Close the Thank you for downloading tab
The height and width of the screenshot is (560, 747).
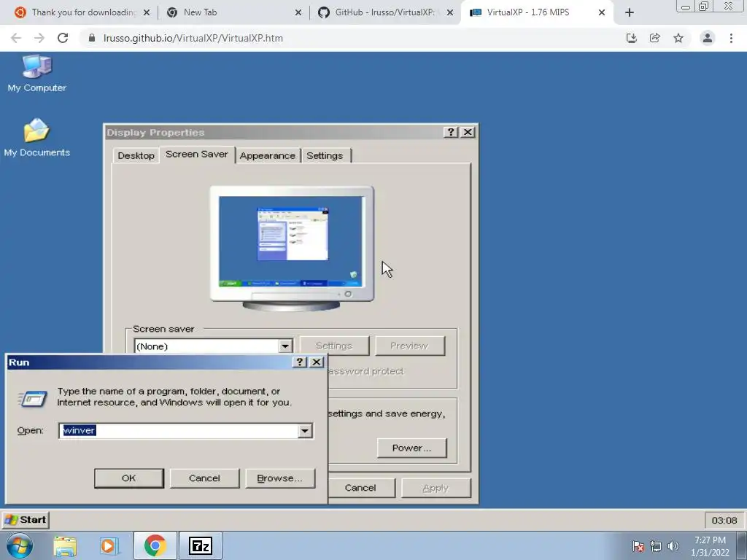click(147, 13)
